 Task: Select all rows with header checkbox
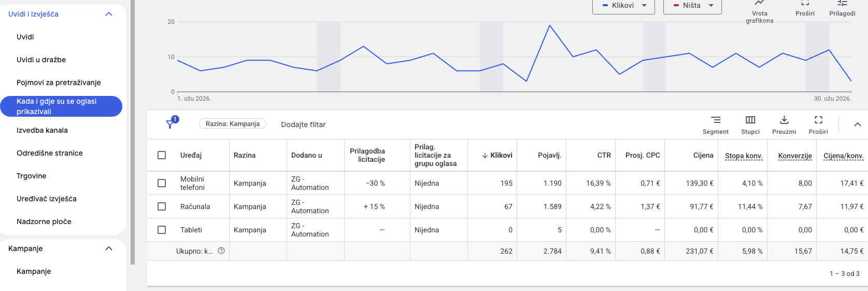(x=162, y=155)
